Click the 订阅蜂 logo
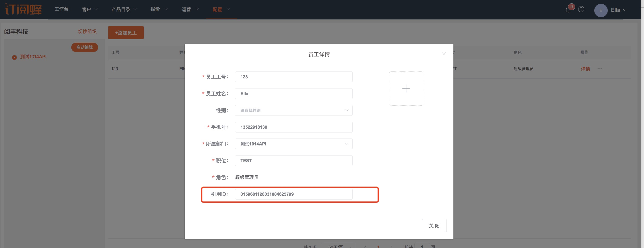Viewport: 644px width, 248px height. [x=23, y=9]
